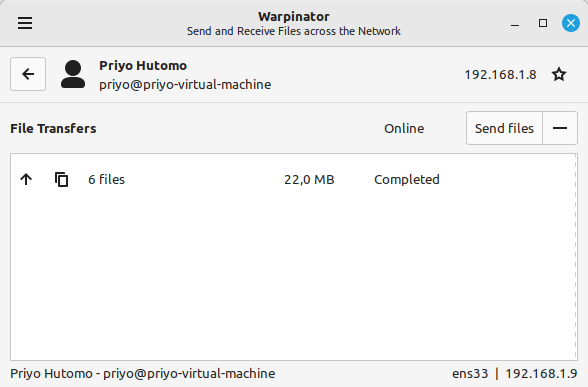Go back using the arrow button
Screen dimensions: 588x387
point(28,74)
